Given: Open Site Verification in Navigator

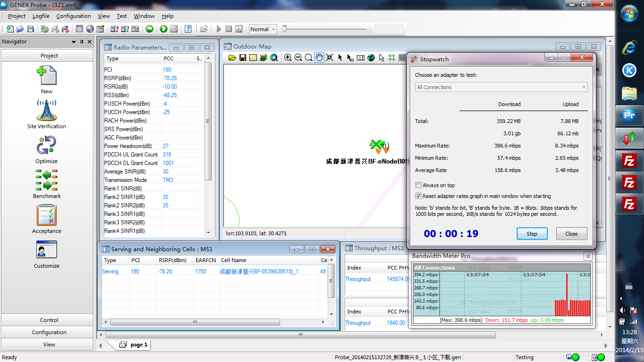Looking at the screenshot, I should 47,115.
